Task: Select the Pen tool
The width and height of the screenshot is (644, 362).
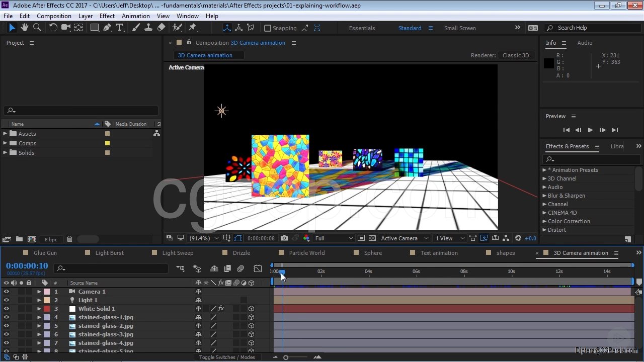Action: click(107, 28)
